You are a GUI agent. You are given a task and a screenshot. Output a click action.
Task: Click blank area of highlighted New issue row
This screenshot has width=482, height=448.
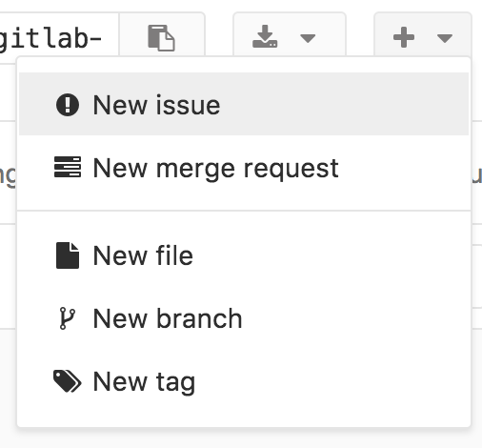[343, 104]
